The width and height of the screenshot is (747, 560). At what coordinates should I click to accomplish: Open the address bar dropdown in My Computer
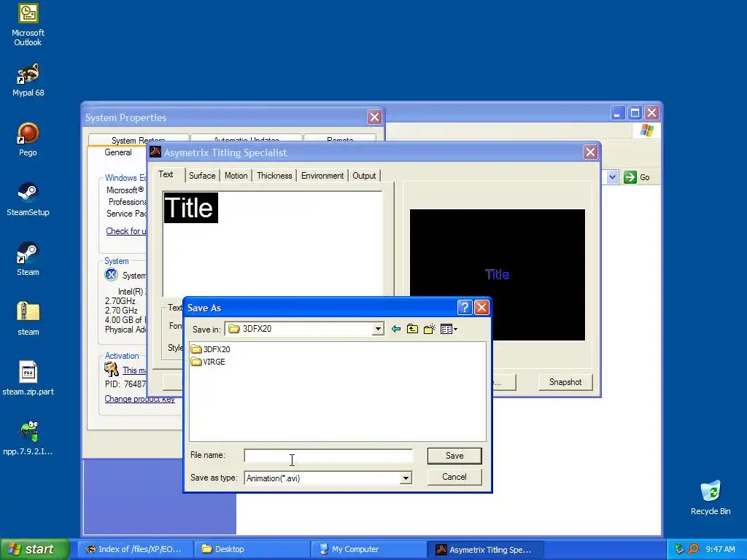click(612, 177)
